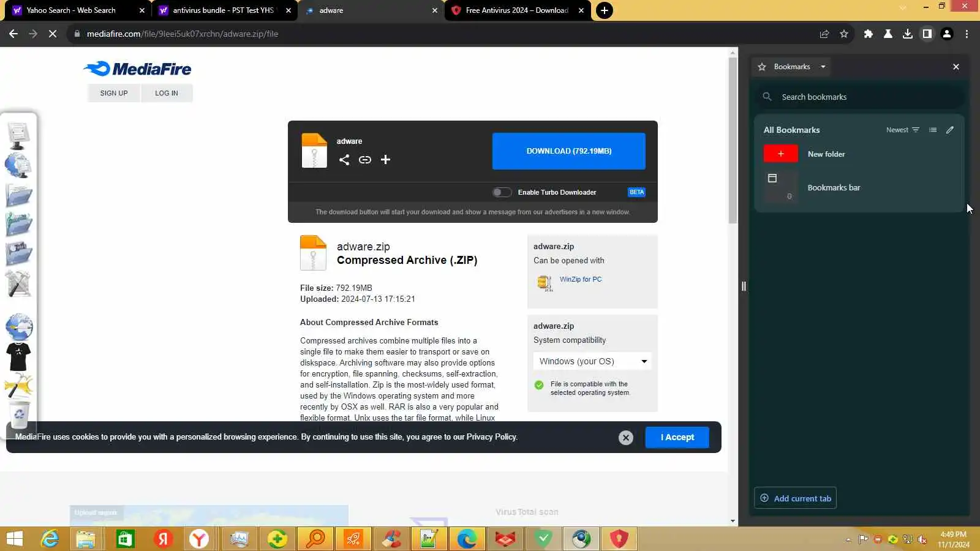Switch to antivirus bundle tab

point(223,10)
